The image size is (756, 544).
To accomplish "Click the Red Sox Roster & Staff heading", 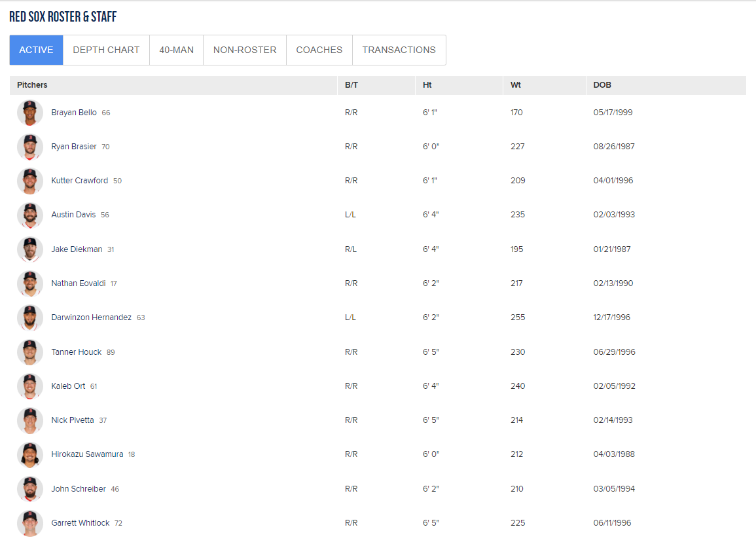I will (x=63, y=17).
